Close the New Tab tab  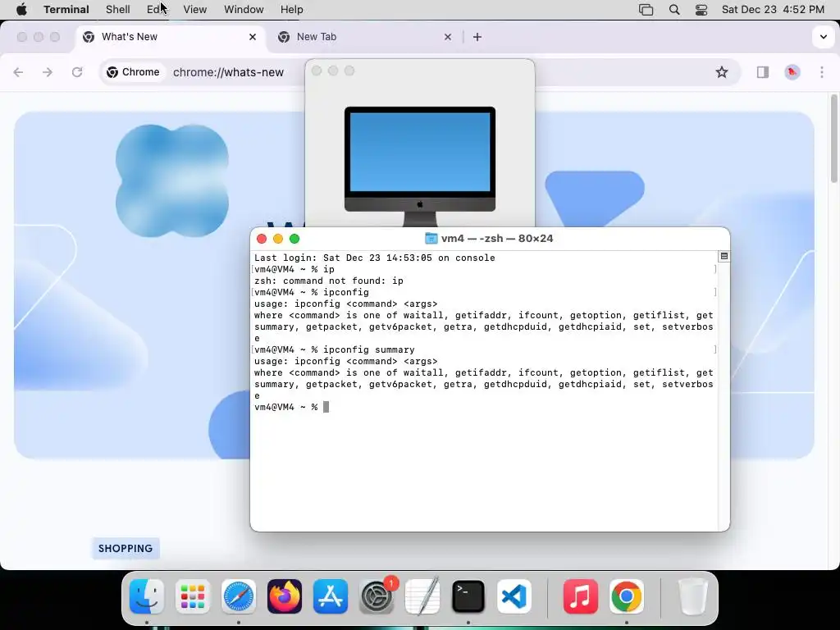point(448,37)
